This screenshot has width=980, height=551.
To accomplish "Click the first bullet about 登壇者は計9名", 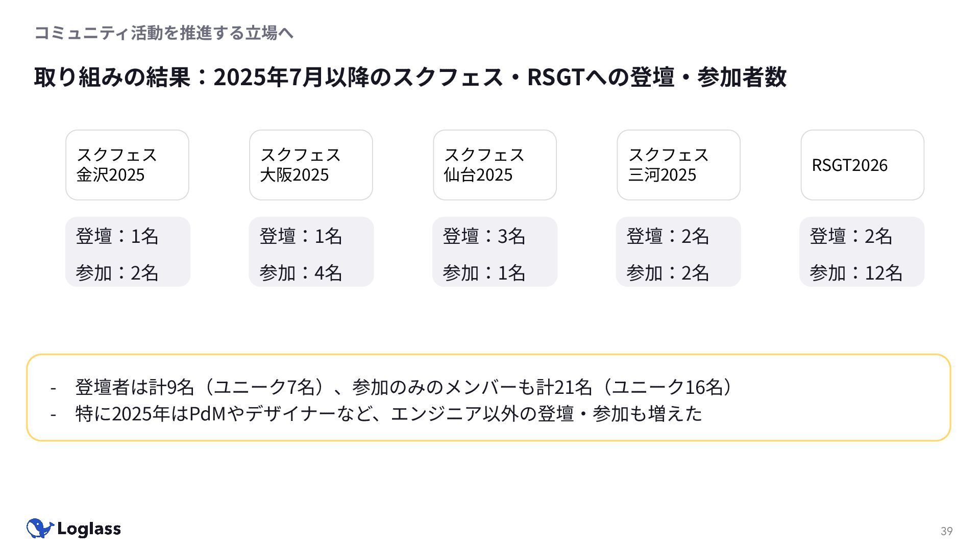I will (403, 387).
